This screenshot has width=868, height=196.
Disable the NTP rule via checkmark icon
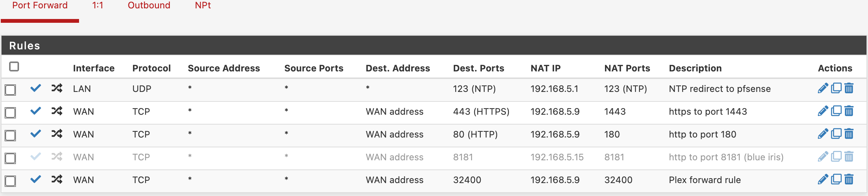pyautogui.click(x=36, y=89)
